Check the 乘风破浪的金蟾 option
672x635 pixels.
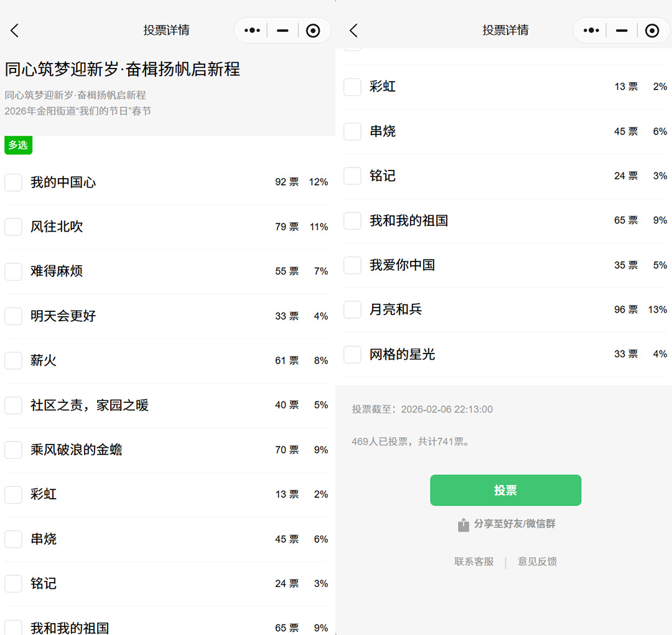pyautogui.click(x=13, y=449)
